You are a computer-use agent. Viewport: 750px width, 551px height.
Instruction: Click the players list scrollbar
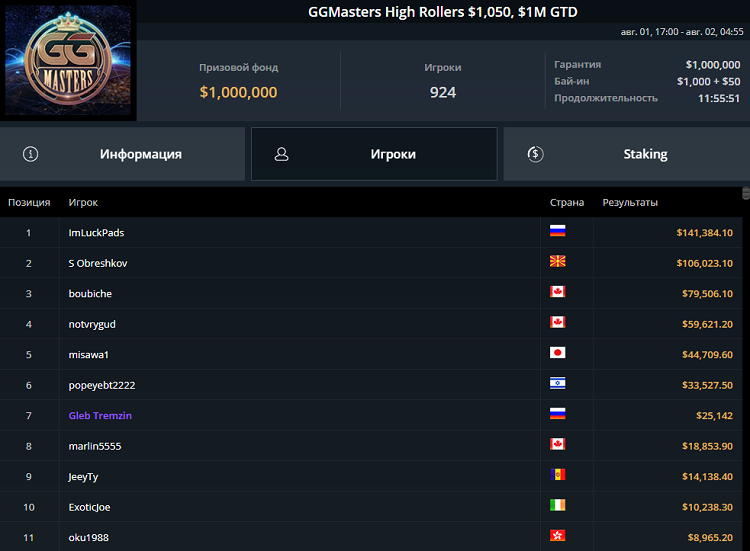tap(745, 370)
